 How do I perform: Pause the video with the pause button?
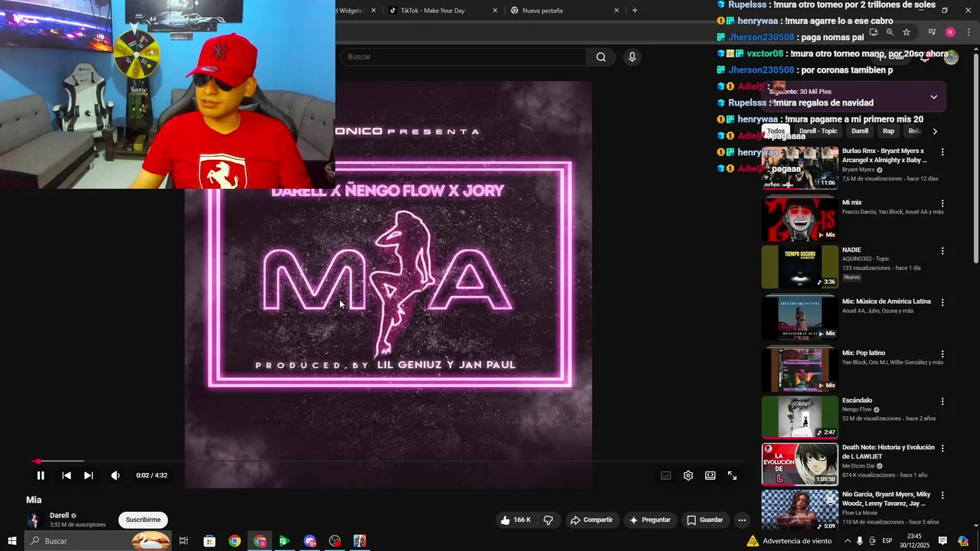coord(41,475)
